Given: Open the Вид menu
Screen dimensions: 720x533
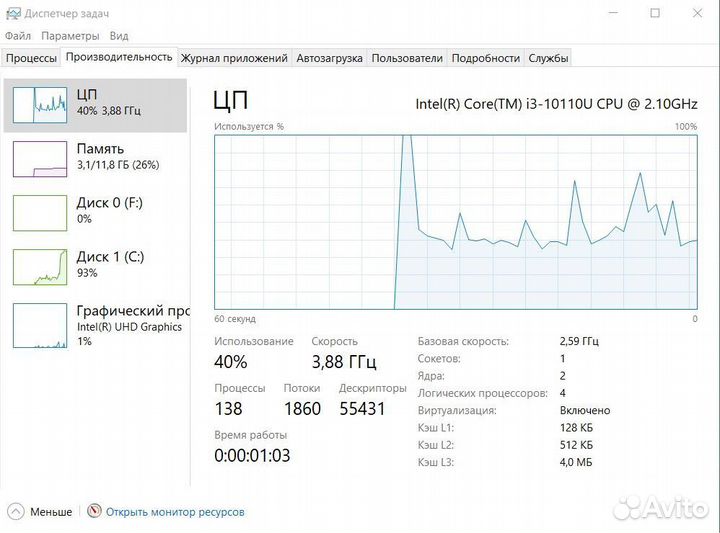Looking at the screenshot, I should coord(119,36).
